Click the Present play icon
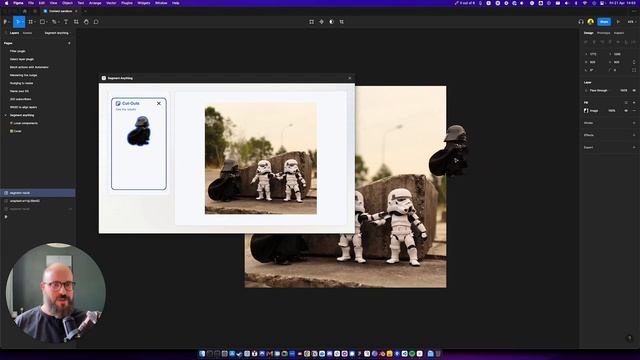This screenshot has height=360, width=640. pyautogui.click(x=618, y=22)
